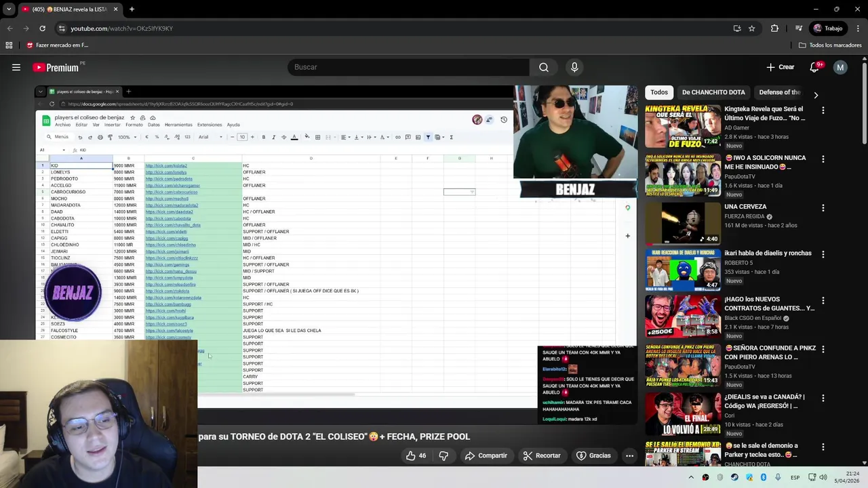This screenshot has height=488, width=868.
Task: Like the video thumbs up
Action: 416,455
